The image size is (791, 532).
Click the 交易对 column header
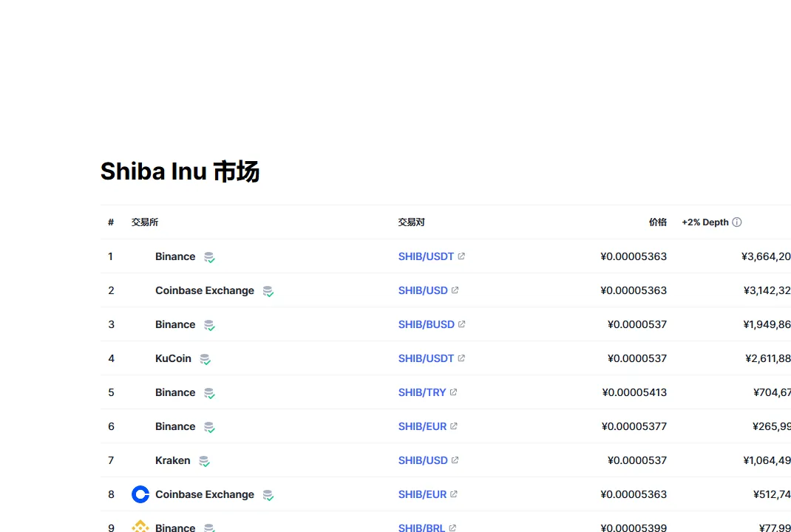[x=411, y=222]
